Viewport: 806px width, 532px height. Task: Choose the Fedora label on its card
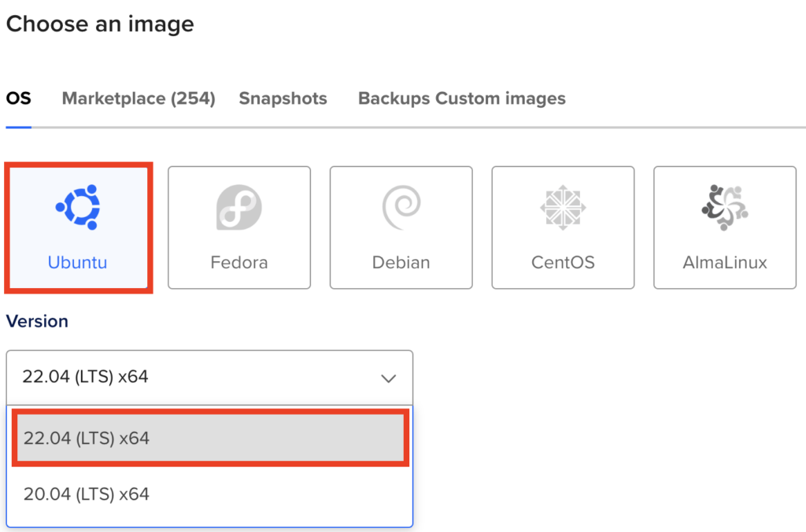tap(238, 262)
